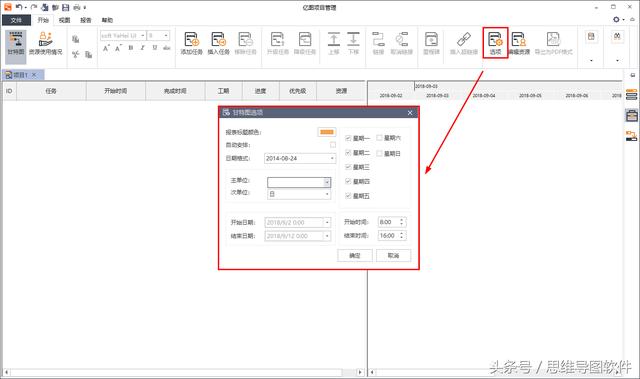The width and height of the screenshot is (640, 379).
Task: Toggle the 星期二 Tuesday checkbox
Action: click(348, 153)
